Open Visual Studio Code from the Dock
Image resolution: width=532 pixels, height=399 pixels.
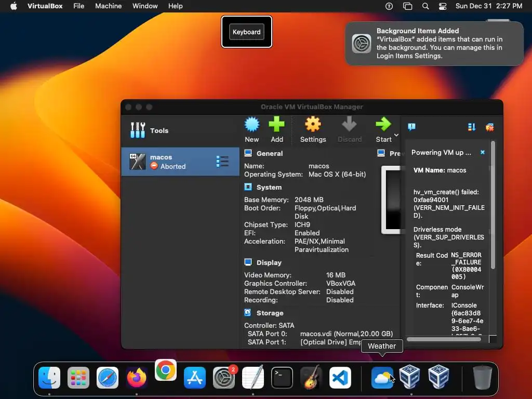(x=340, y=378)
